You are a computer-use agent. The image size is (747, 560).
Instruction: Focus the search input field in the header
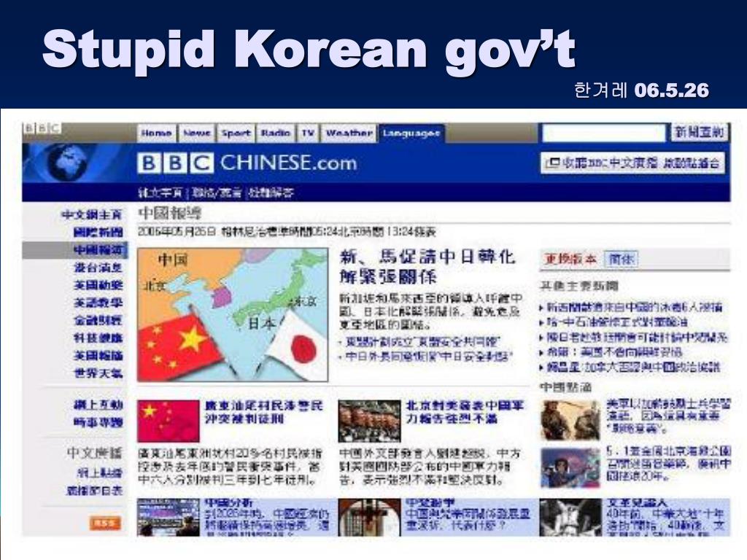pos(603,133)
